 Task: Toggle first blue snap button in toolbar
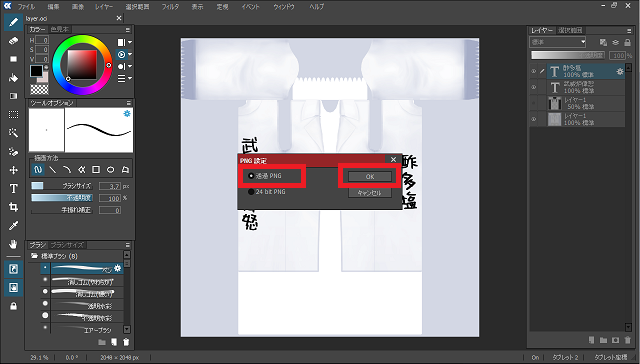tap(13, 269)
